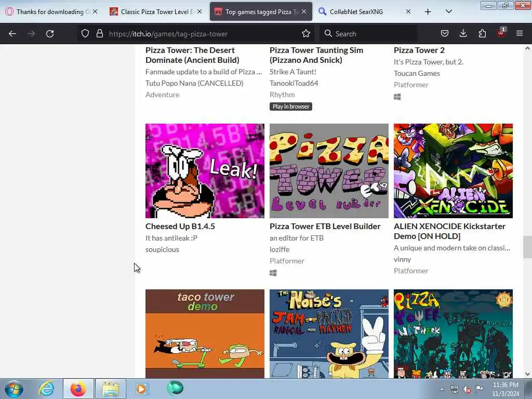This screenshot has width=532, height=399.
Task: Click the muted volume tray icon
Action: [x=467, y=390]
